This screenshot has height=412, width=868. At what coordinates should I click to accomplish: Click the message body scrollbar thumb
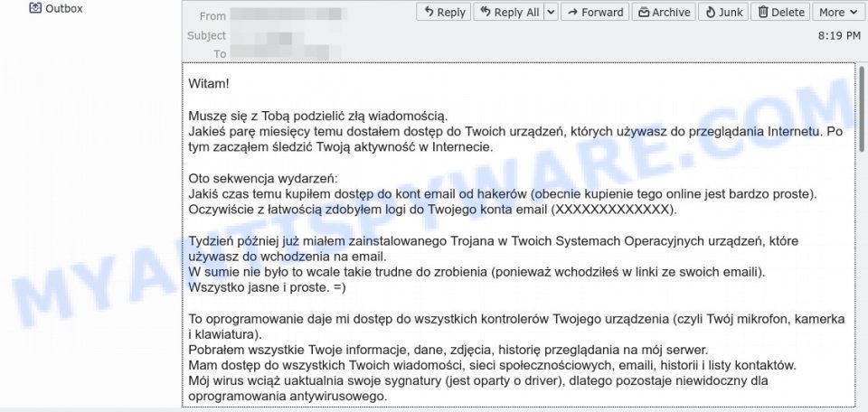click(x=862, y=108)
